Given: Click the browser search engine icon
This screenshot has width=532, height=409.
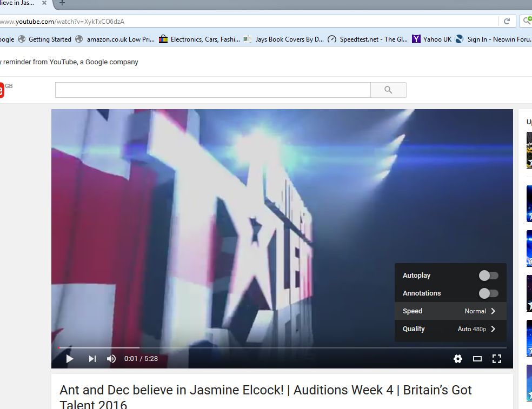Looking at the screenshot, I should [527, 21].
